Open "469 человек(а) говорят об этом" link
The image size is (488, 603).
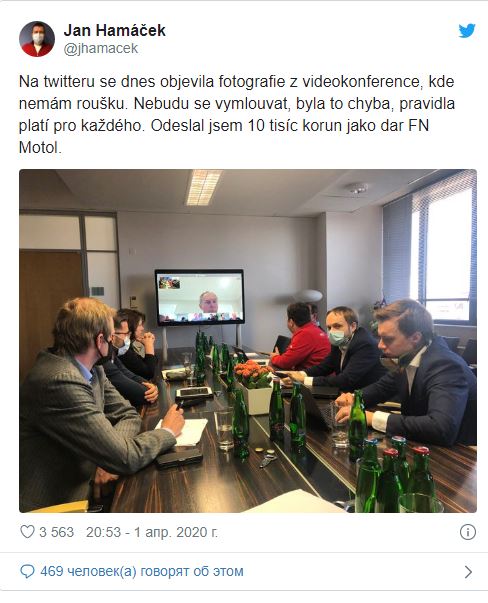(142, 571)
